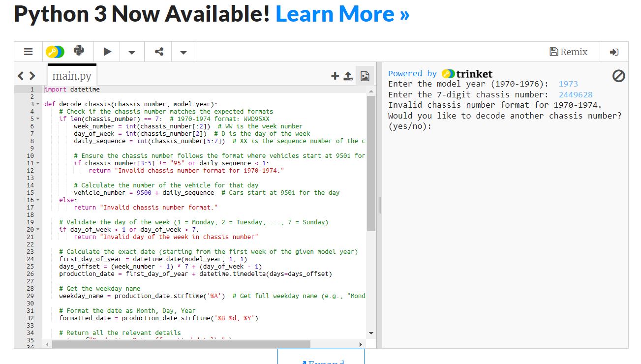Open the Learn More link

pyautogui.click(x=342, y=14)
